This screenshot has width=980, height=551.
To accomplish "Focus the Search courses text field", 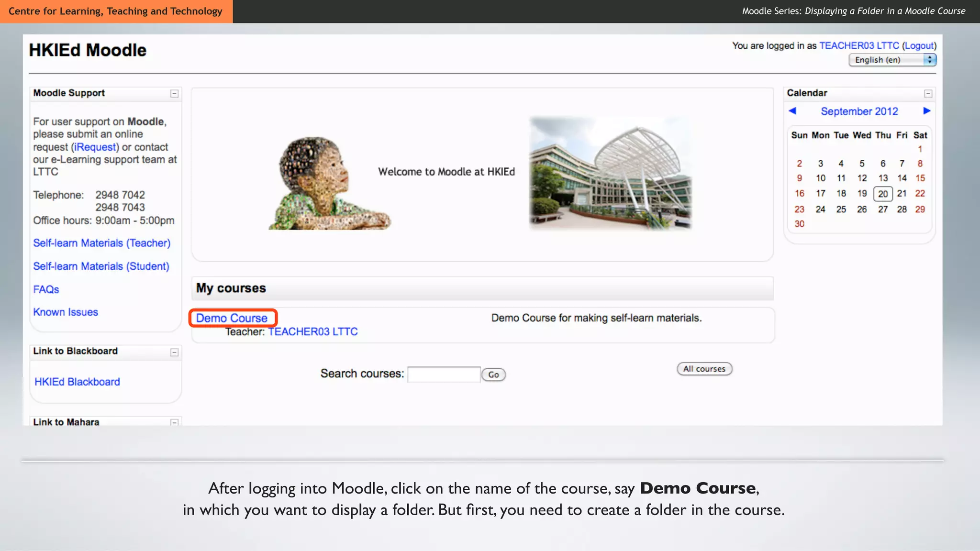I will (444, 374).
